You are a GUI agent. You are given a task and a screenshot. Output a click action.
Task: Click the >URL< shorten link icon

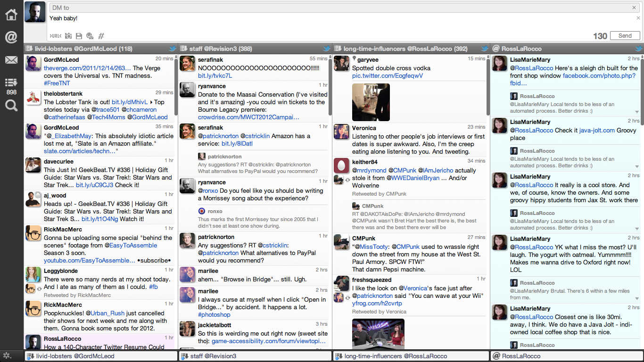tap(56, 36)
